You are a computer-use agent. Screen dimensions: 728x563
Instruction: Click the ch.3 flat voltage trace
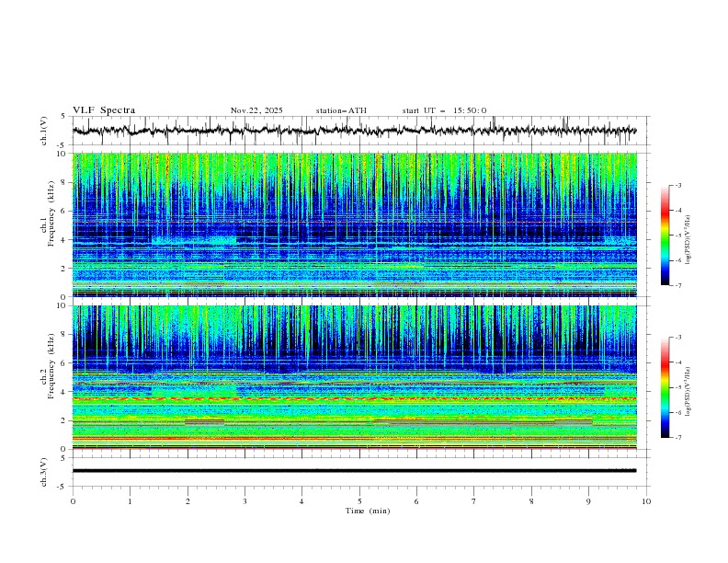(x=354, y=471)
